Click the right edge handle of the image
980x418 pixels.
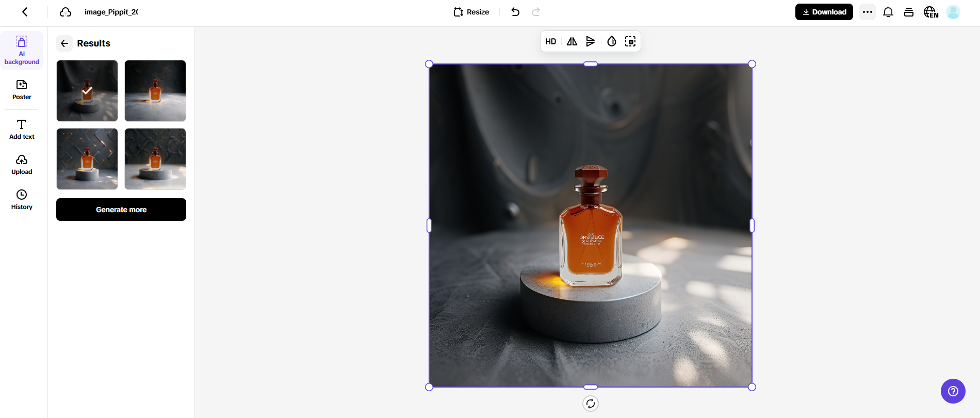(752, 226)
